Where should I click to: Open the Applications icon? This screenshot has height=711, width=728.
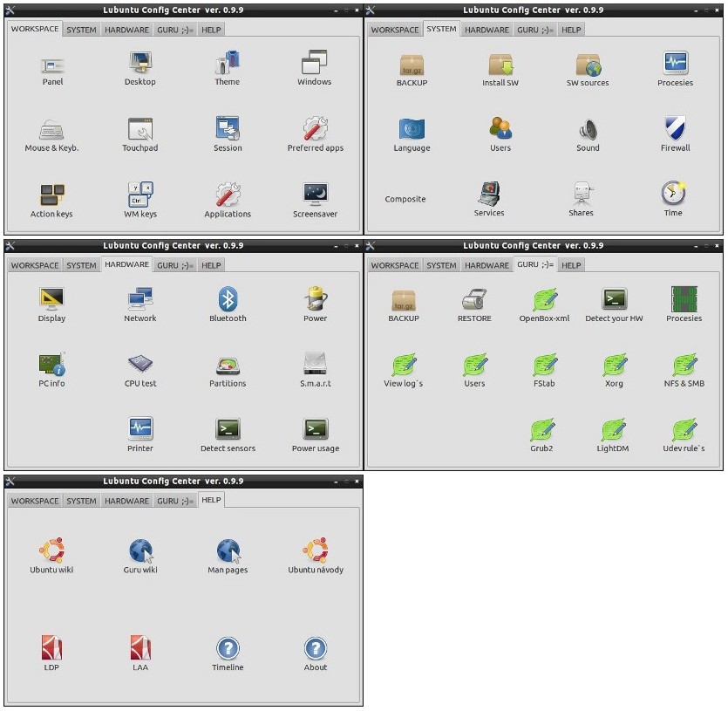click(228, 195)
